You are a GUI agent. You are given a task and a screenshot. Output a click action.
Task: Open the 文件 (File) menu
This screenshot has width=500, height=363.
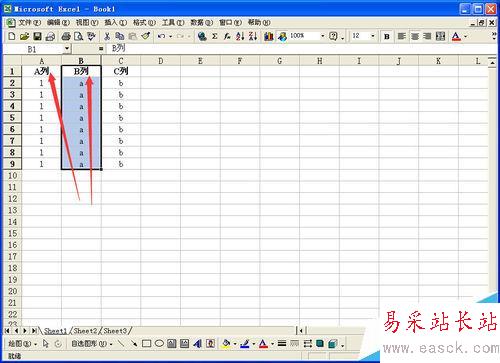29,22
